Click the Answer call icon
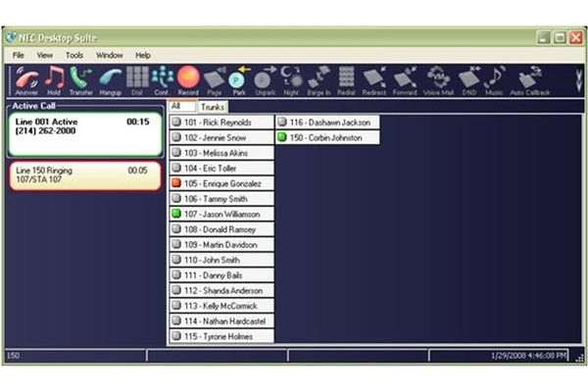Image resolution: width=588 pixels, height=392 pixels. pos(26,80)
